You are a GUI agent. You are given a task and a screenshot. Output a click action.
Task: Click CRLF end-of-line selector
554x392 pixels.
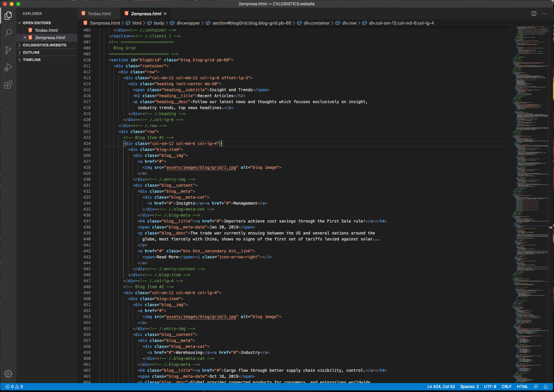(507, 387)
